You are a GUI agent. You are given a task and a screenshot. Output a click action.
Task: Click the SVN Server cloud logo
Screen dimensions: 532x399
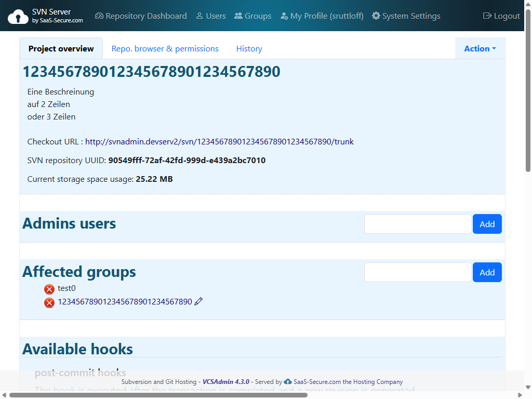(18, 15)
